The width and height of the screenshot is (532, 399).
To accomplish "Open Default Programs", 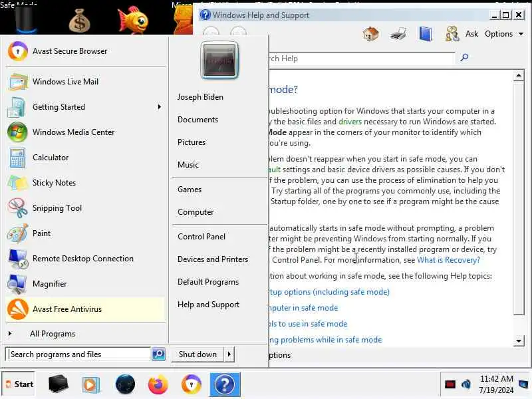I will click(208, 282).
